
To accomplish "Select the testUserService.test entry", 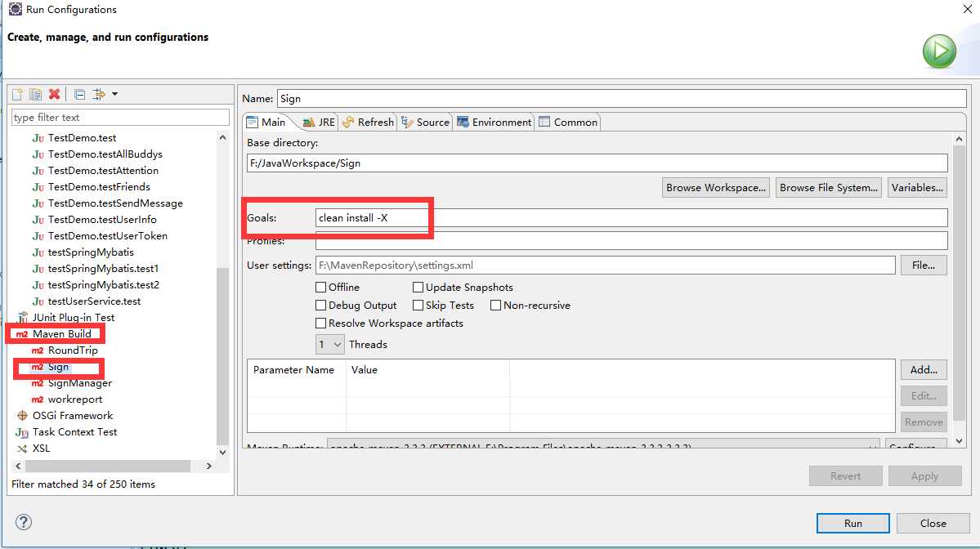I will click(x=94, y=301).
